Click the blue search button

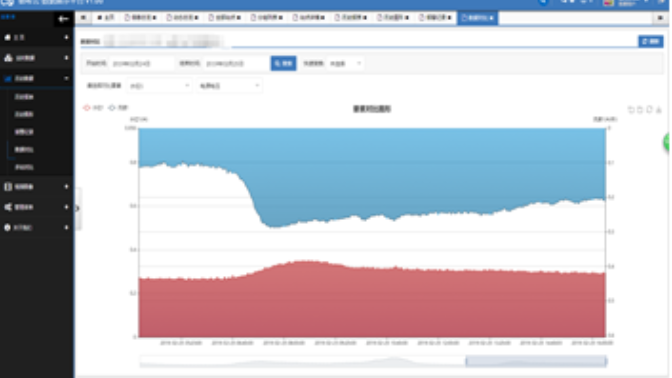tap(283, 63)
